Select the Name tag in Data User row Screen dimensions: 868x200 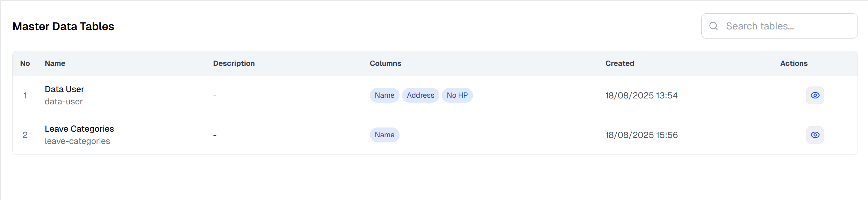coord(385,95)
